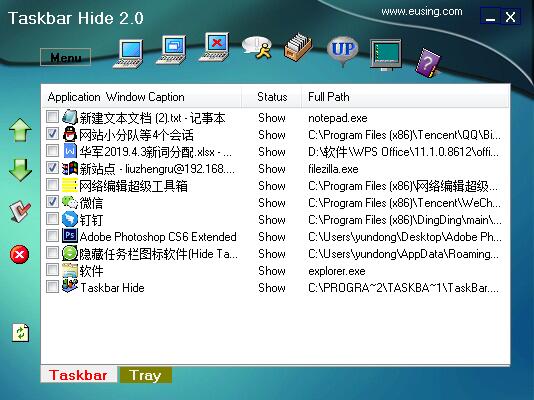Click the explorer folder icon for 软件
Viewport: 534px width, 400px height.
(x=70, y=270)
